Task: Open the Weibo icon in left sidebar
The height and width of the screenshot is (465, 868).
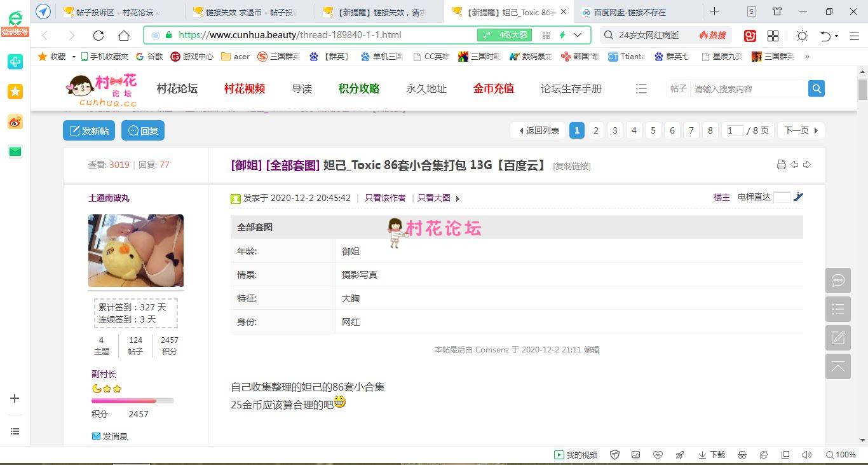Action: [15, 122]
